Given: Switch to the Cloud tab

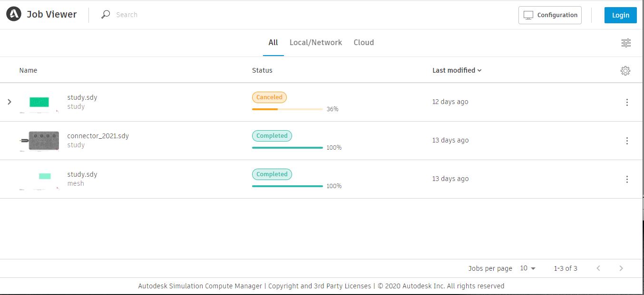Looking at the screenshot, I should (x=363, y=42).
